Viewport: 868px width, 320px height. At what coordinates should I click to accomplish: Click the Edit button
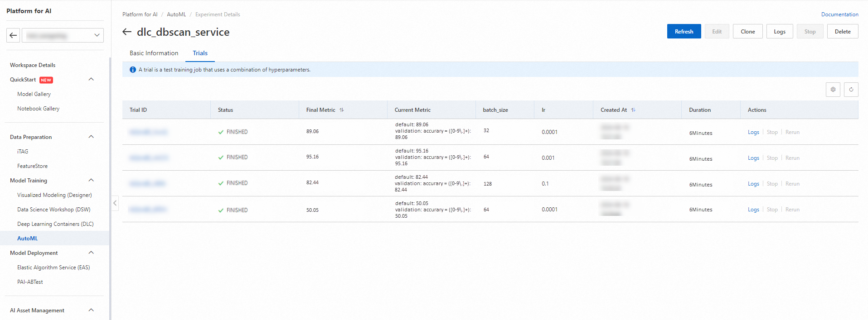[717, 31]
